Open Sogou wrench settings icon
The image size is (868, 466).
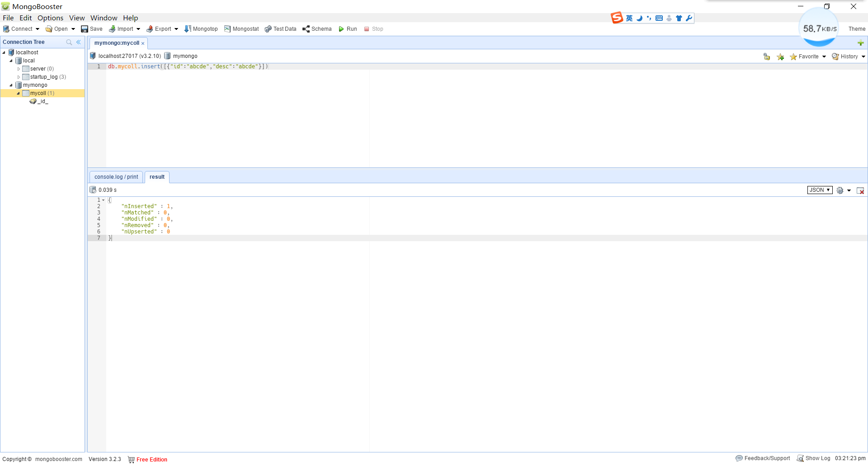coord(689,18)
